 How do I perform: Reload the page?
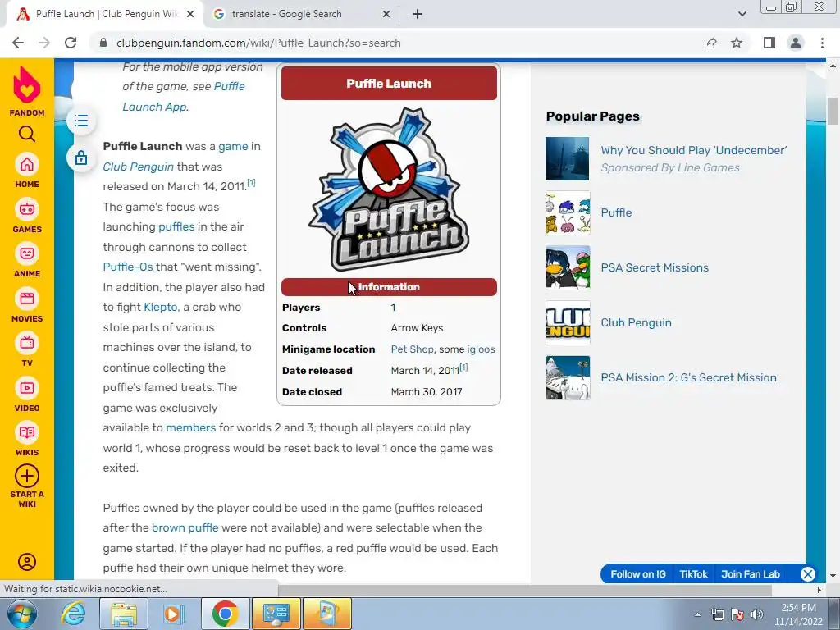pos(71,43)
